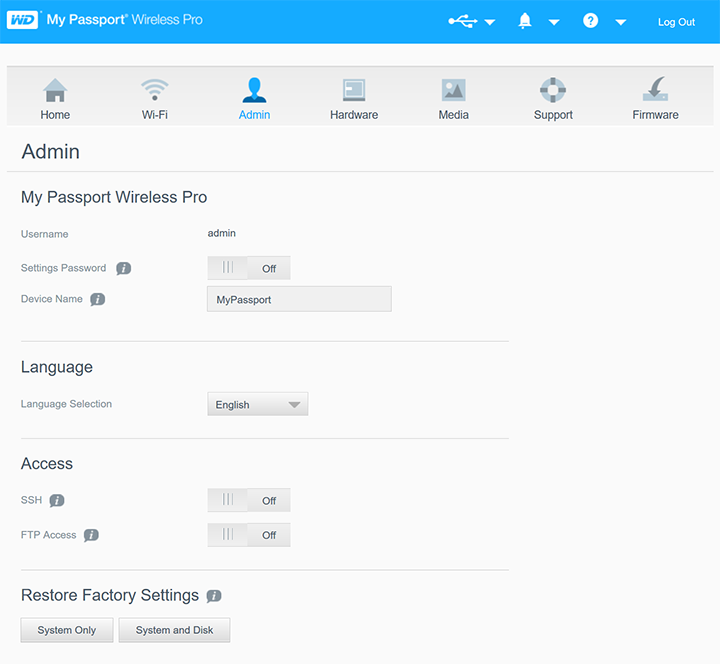Open the help question mark icon

[x=591, y=21]
